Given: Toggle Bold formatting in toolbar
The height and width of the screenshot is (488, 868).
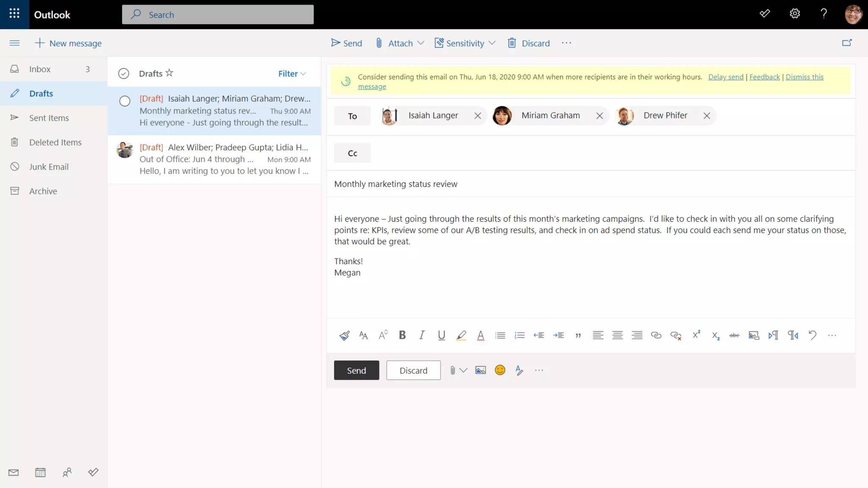Looking at the screenshot, I should (402, 335).
